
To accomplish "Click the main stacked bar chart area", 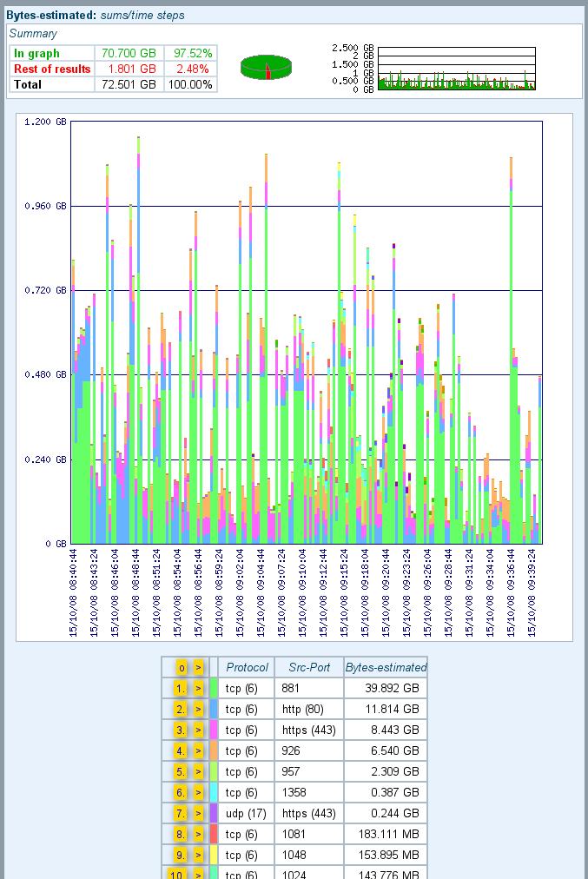I will click(307, 333).
